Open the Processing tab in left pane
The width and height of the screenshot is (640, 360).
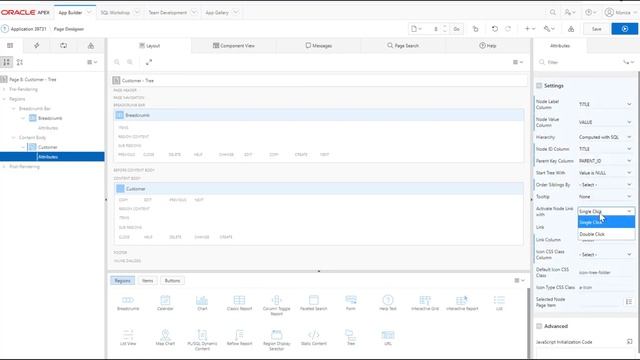click(x=64, y=46)
